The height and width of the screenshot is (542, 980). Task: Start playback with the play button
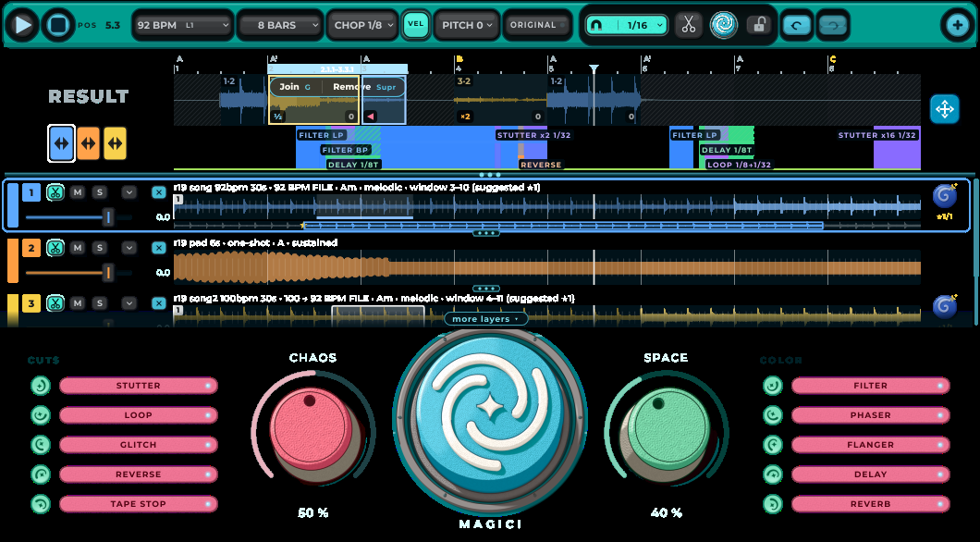click(22, 25)
